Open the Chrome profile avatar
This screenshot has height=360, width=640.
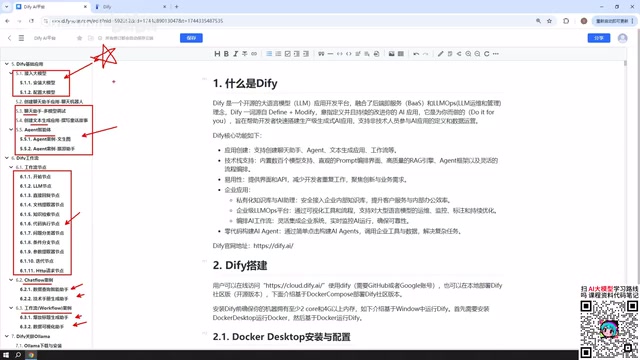click(584, 21)
